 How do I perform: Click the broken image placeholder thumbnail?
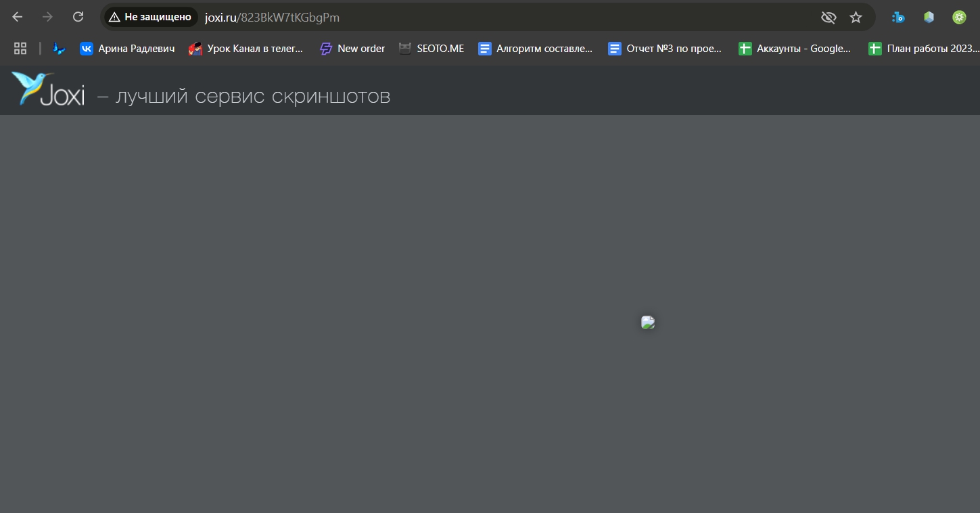(648, 322)
